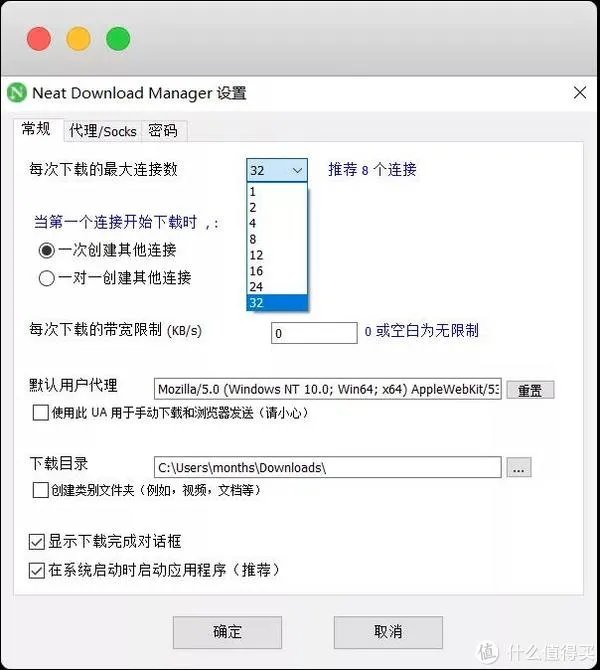Click the red macOS close circle
The height and width of the screenshot is (670, 600).
39,39
